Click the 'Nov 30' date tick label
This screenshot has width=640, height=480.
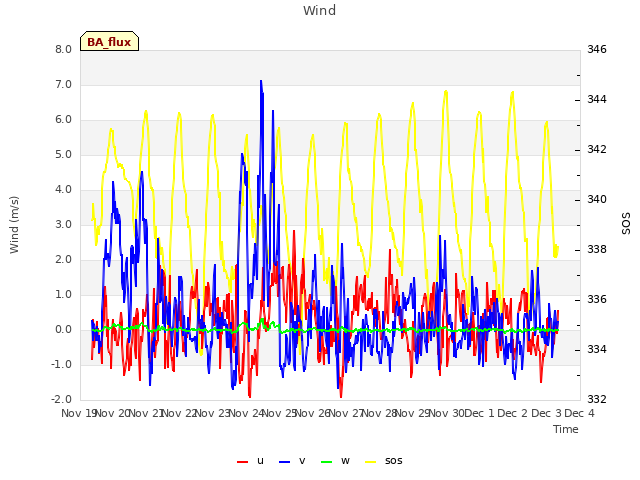click(x=447, y=413)
